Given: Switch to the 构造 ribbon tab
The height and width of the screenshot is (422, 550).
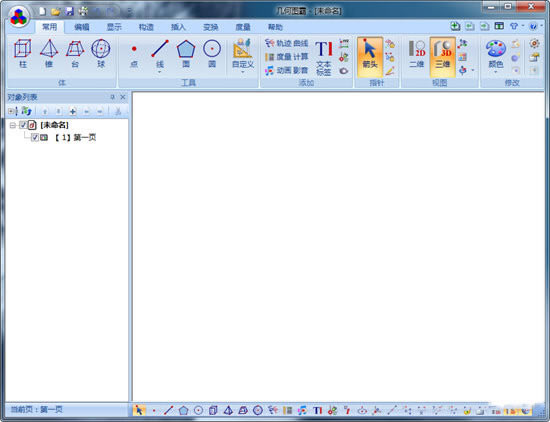Looking at the screenshot, I should click(146, 27).
